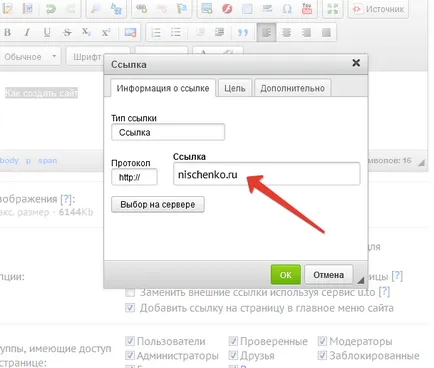Open the [?] help next to изображения
This screenshot has height=368, width=434.
(x=66, y=199)
